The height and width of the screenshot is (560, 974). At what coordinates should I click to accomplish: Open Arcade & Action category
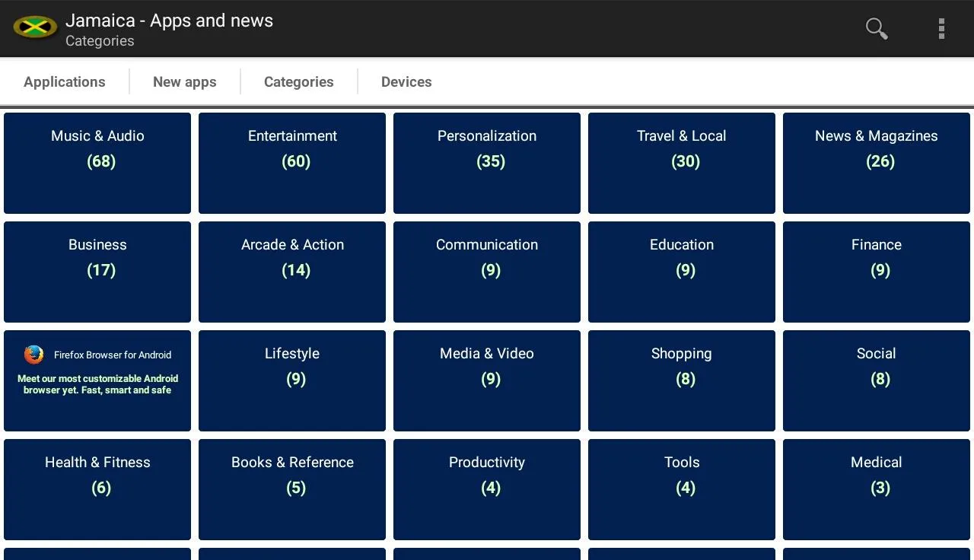click(292, 272)
